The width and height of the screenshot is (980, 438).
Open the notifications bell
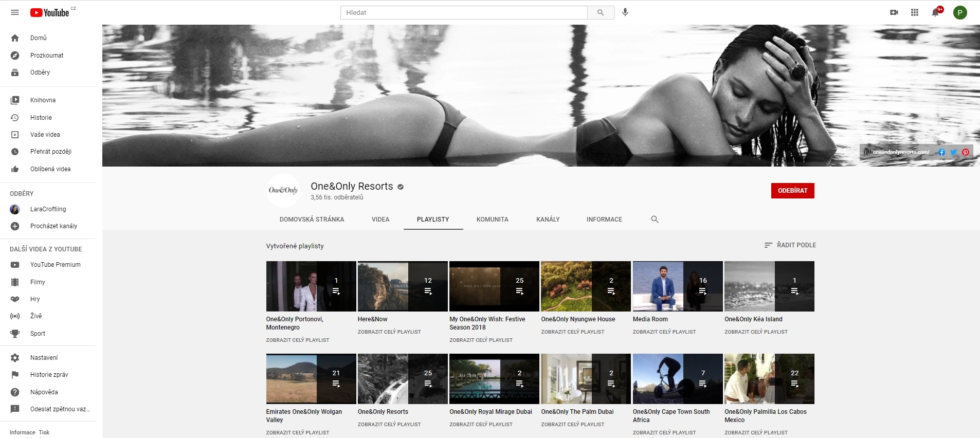(x=936, y=12)
